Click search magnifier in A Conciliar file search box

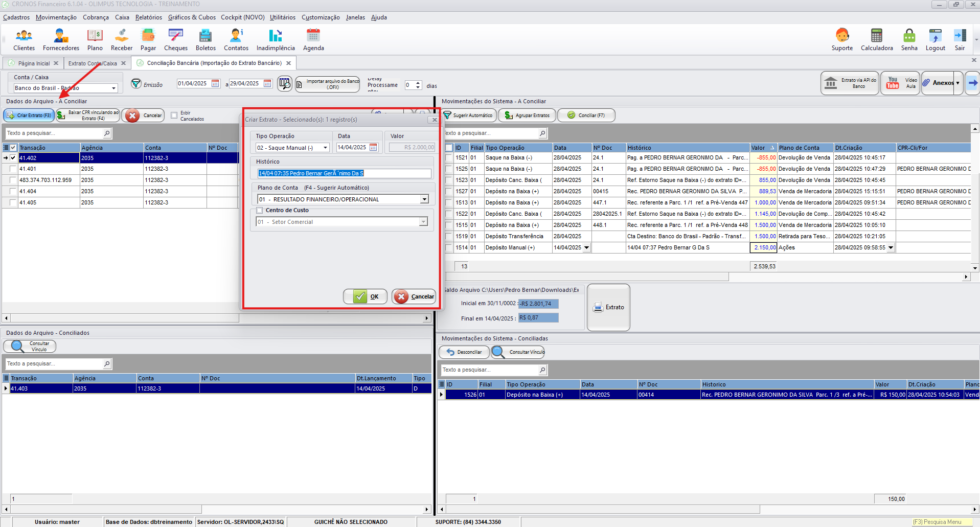click(x=107, y=133)
